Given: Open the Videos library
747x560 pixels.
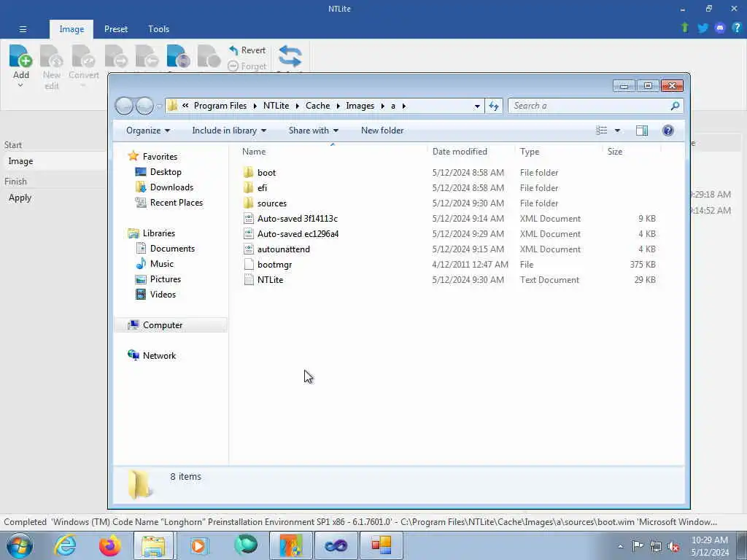Looking at the screenshot, I should [x=163, y=295].
